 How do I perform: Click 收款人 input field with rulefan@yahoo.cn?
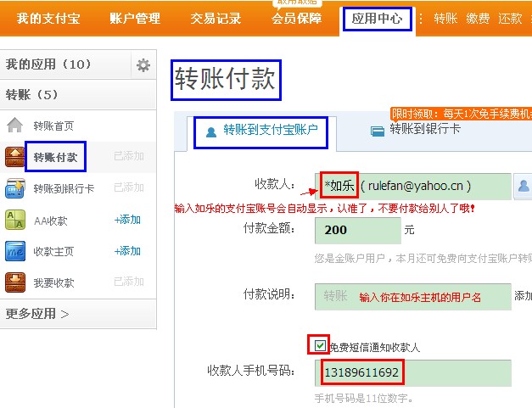(x=413, y=187)
